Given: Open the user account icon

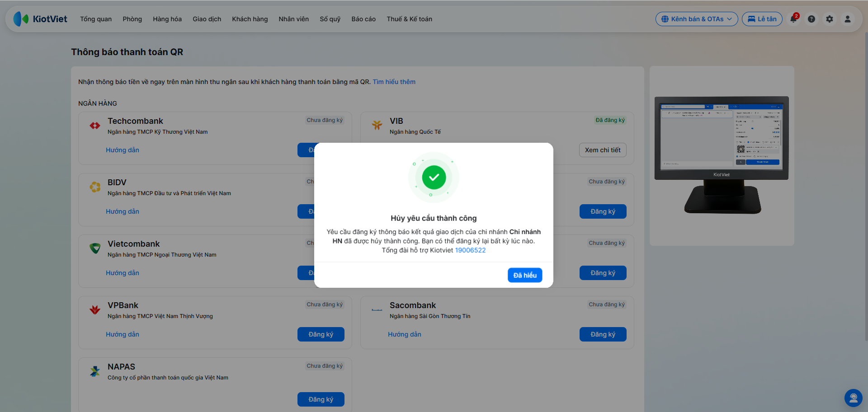Looking at the screenshot, I should click(x=848, y=19).
